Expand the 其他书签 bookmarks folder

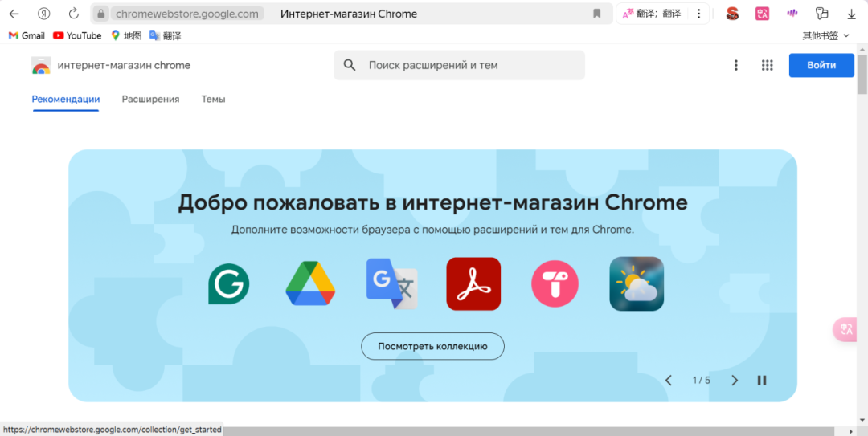(825, 35)
